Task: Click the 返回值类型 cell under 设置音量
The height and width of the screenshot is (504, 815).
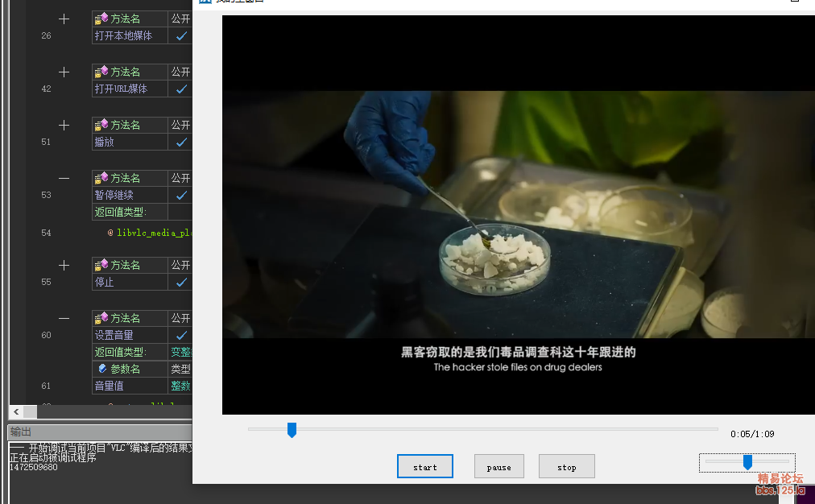Action: 130,352
